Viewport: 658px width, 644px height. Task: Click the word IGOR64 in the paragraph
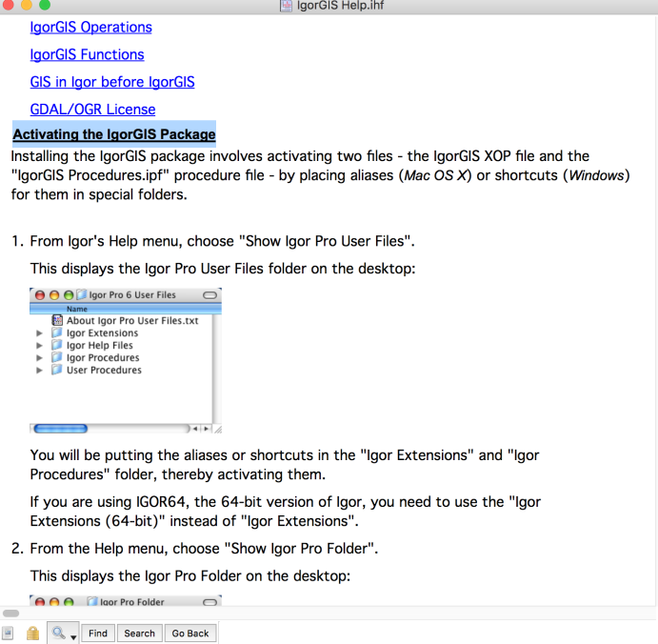click(161, 502)
